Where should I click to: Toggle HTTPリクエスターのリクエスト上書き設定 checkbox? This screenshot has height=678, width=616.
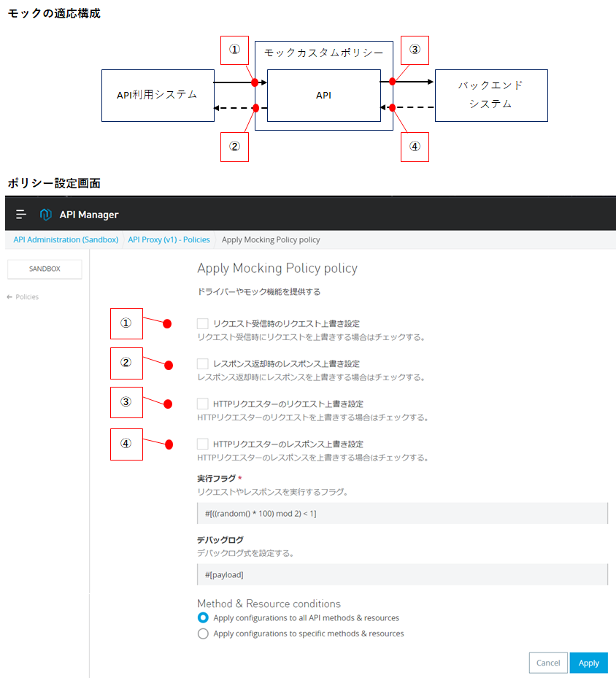point(203,404)
